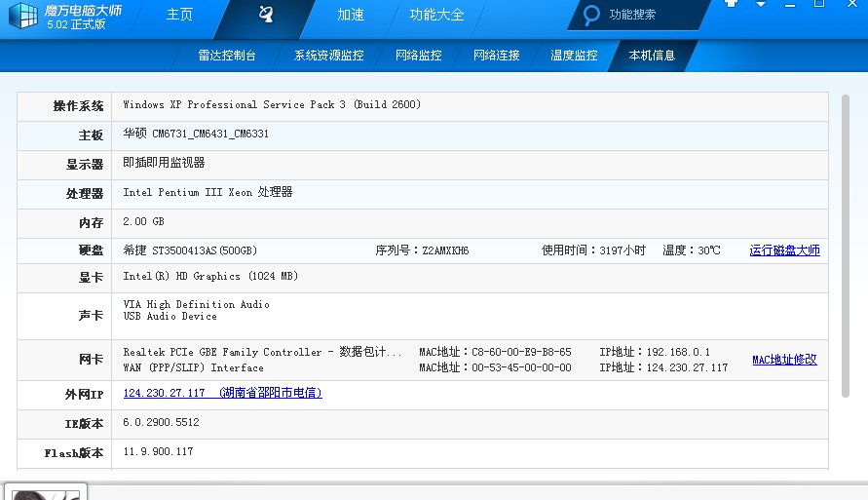This screenshot has height=500, width=868.
Task: Open 系统资源监控 sub-tab
Action: coord(329,56)
